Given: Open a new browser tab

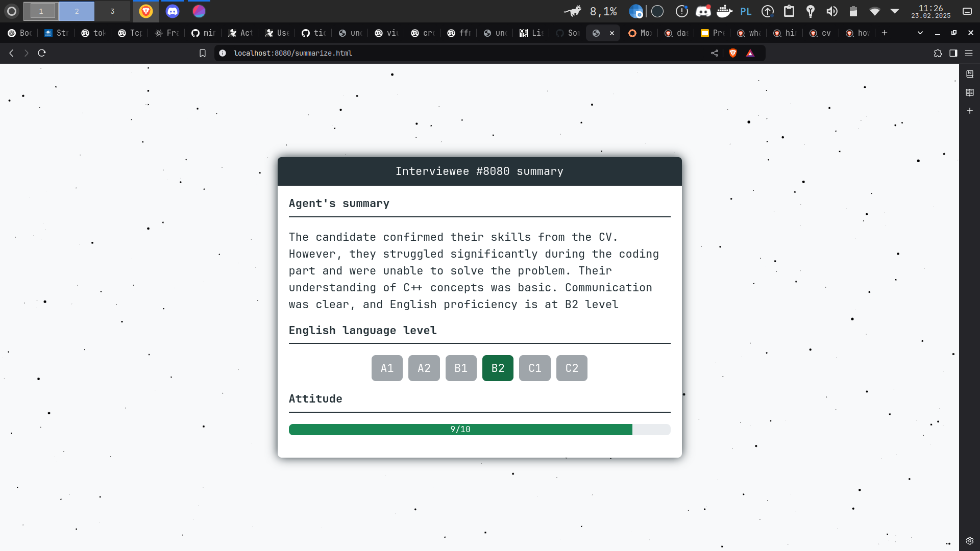Looking at the screenshot, I should (885, 33).
